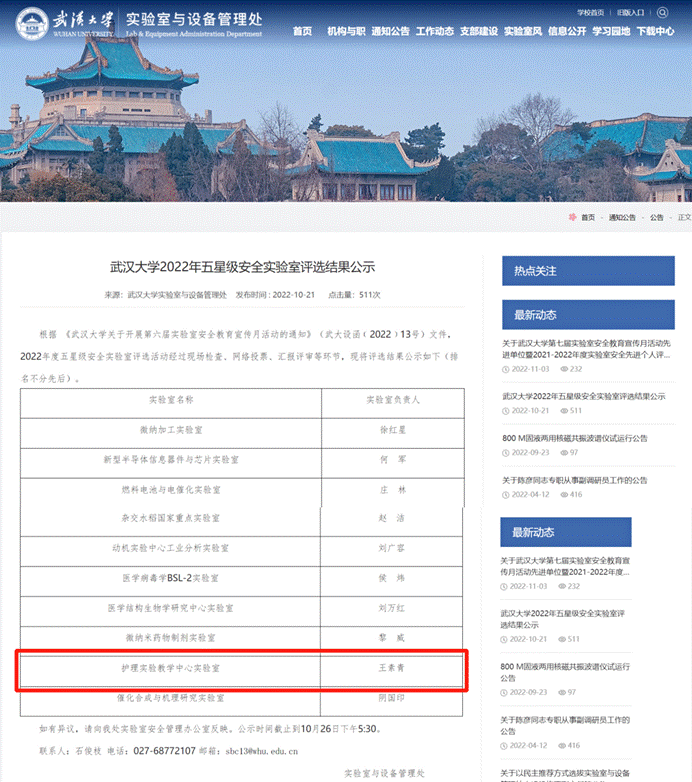Open the 机构与职 navigation menu

tap(346, 31)
